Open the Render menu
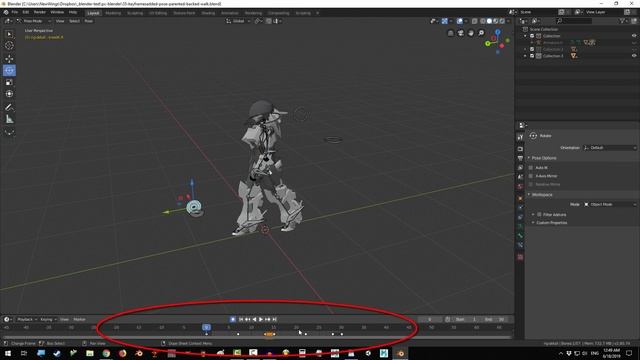640x360 pixels. 40,13
